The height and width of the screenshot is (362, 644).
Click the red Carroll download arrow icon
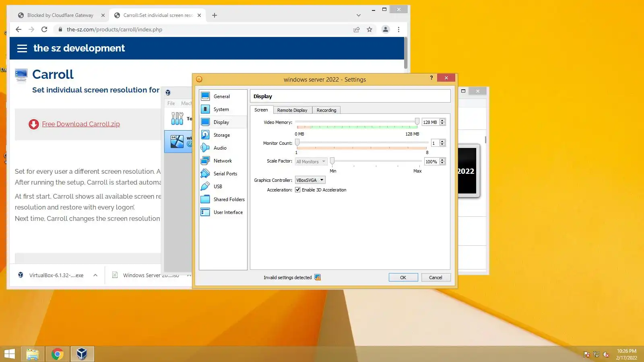coord(34,124)
